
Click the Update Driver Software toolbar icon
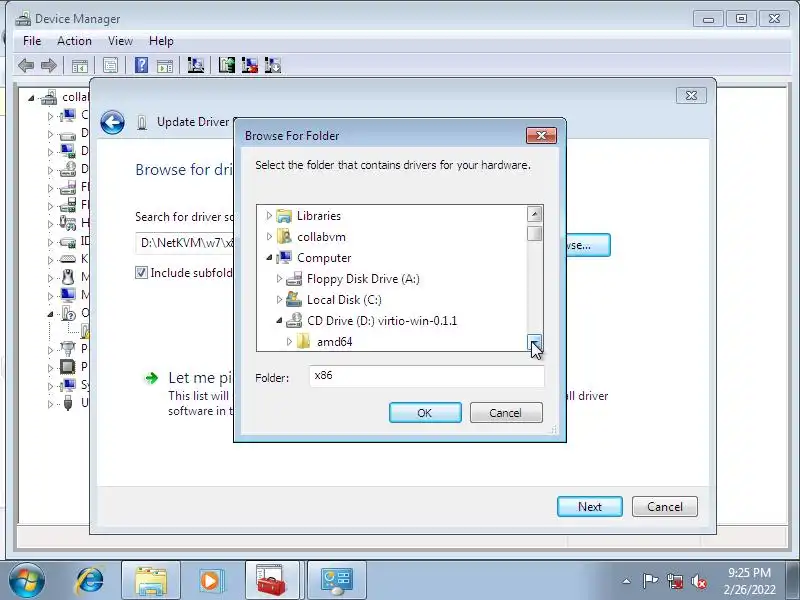coord(227,65)
